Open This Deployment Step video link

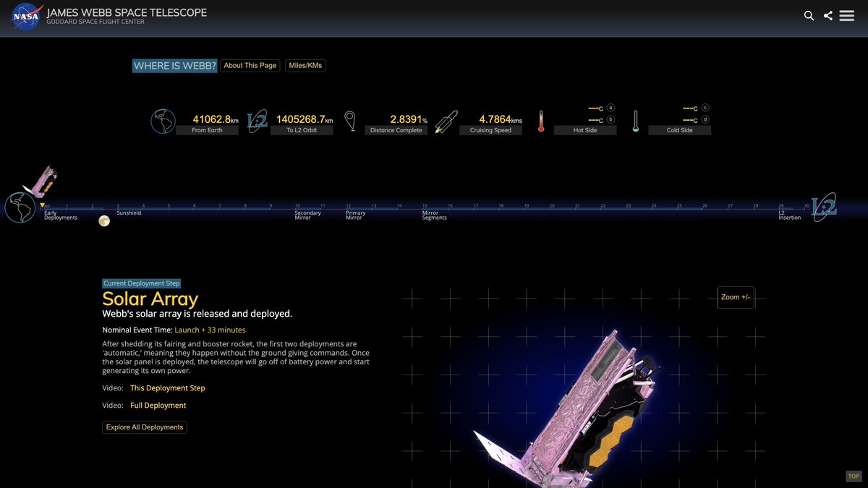[x=168, y=388]
